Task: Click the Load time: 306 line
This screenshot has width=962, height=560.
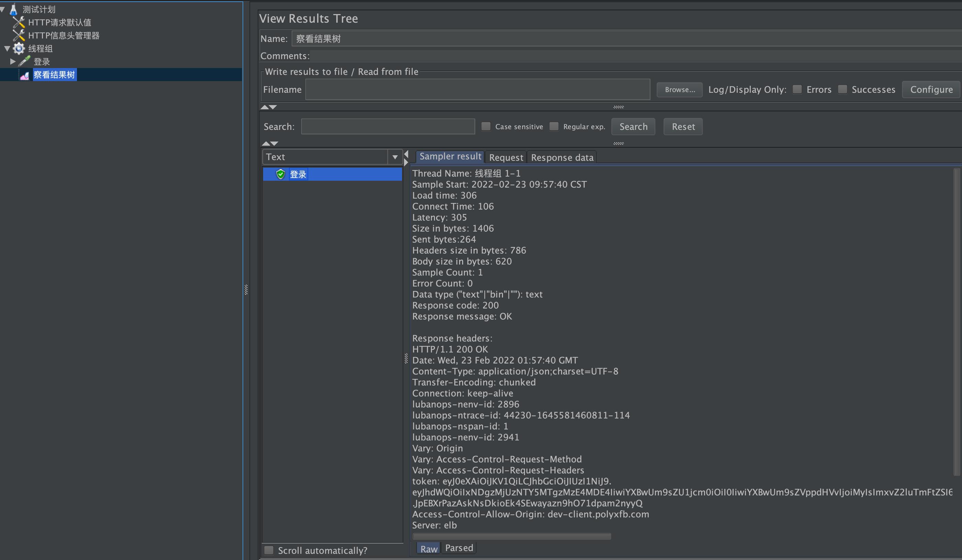Action: [444, 195]
